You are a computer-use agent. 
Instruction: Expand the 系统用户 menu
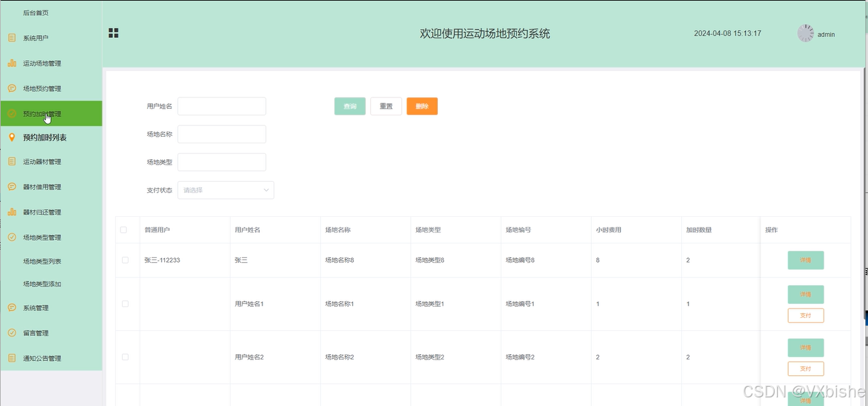click(51, 38)
